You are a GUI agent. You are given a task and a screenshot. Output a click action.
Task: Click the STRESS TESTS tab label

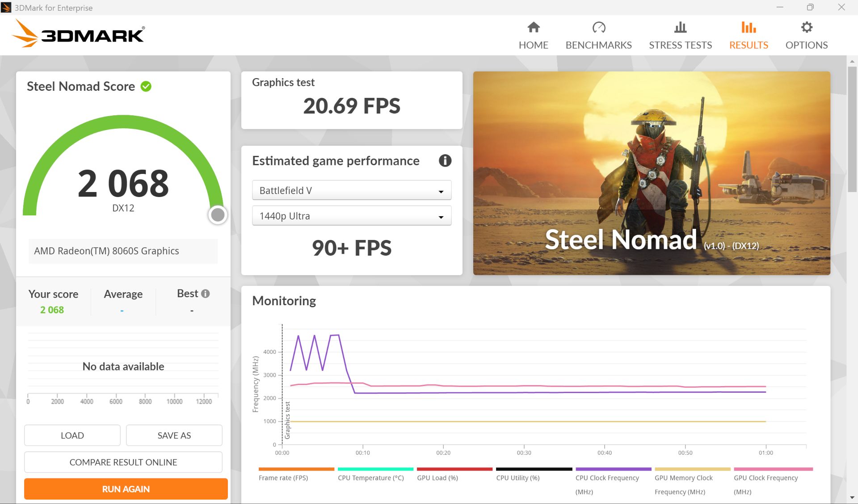680,45
